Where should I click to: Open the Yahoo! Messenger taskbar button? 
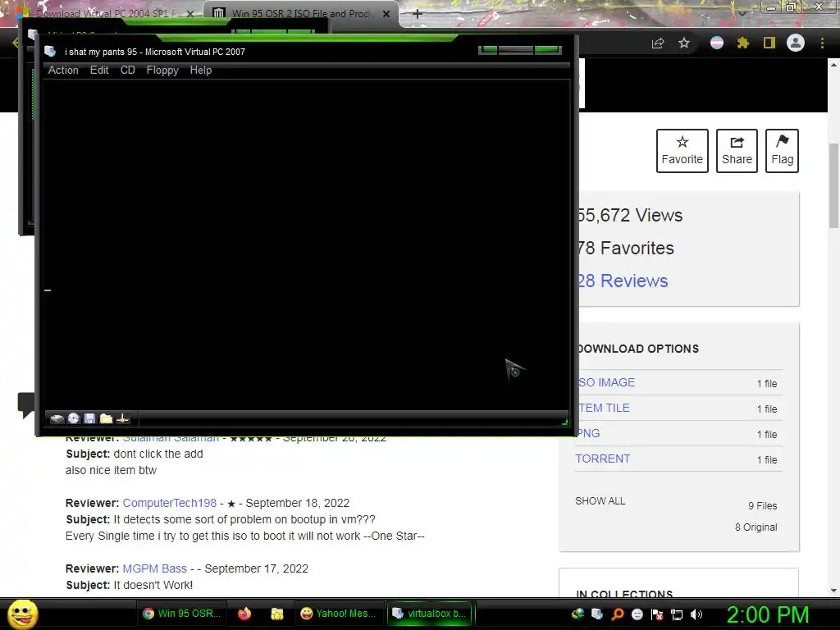tap(339, 614)
